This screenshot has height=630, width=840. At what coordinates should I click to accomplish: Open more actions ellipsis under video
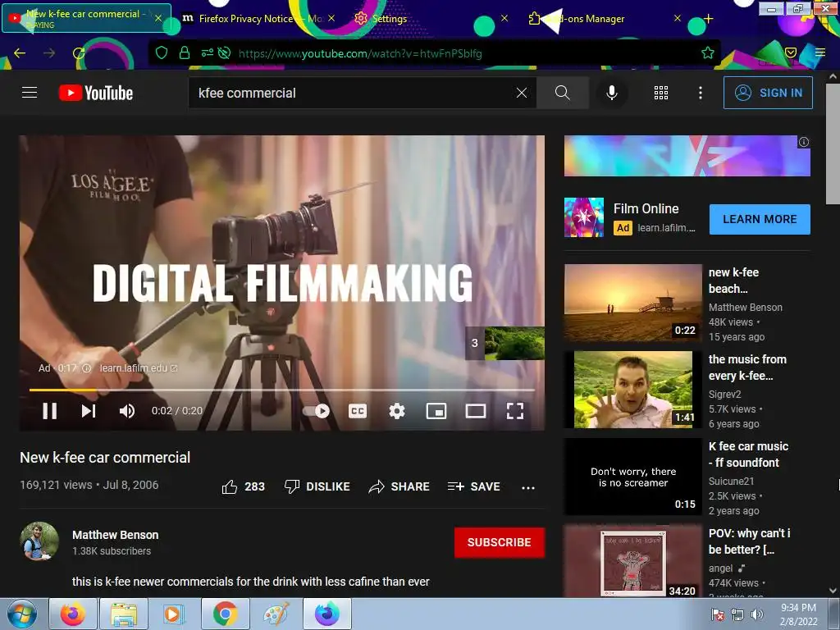pos(528,487)
